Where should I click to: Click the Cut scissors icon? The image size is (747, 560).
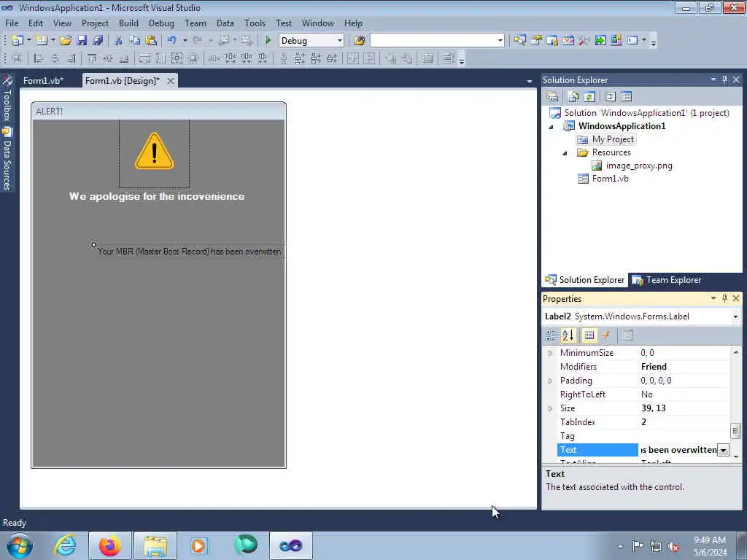118,41
